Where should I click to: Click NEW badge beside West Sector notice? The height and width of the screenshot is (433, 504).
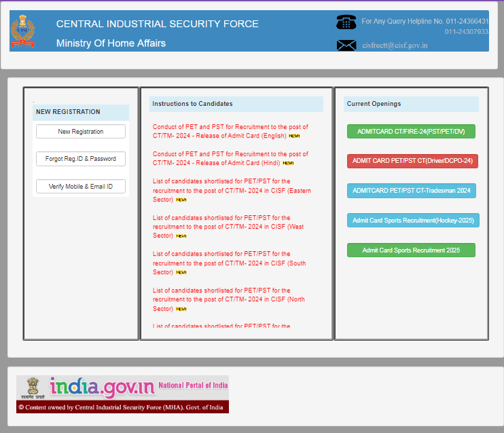pyautogui.click(x=181, y=236)
